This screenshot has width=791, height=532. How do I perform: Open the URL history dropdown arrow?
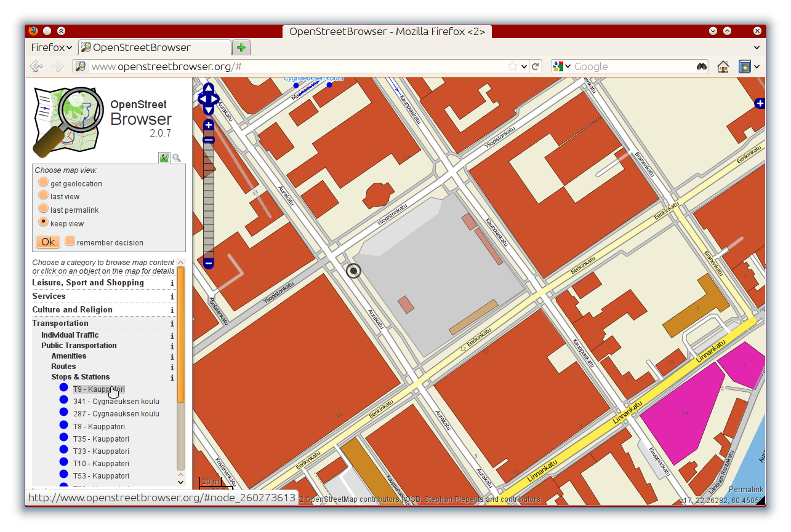[524, 66]
